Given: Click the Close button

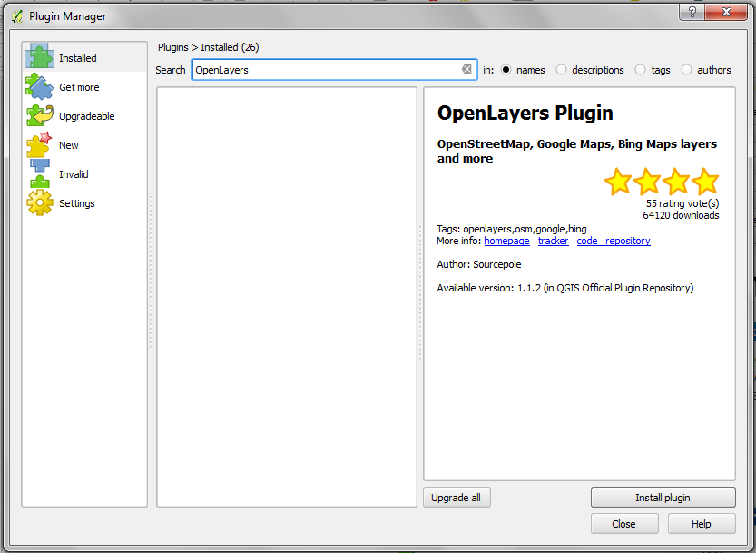Looking at the screenshot, I should (x=624, y=524).
